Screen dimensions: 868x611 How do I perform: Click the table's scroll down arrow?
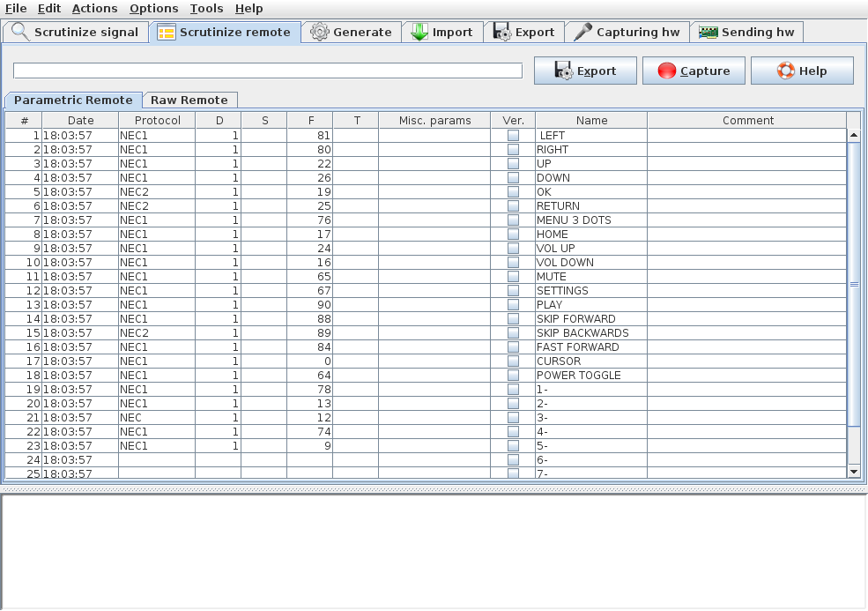click(852, 472)
